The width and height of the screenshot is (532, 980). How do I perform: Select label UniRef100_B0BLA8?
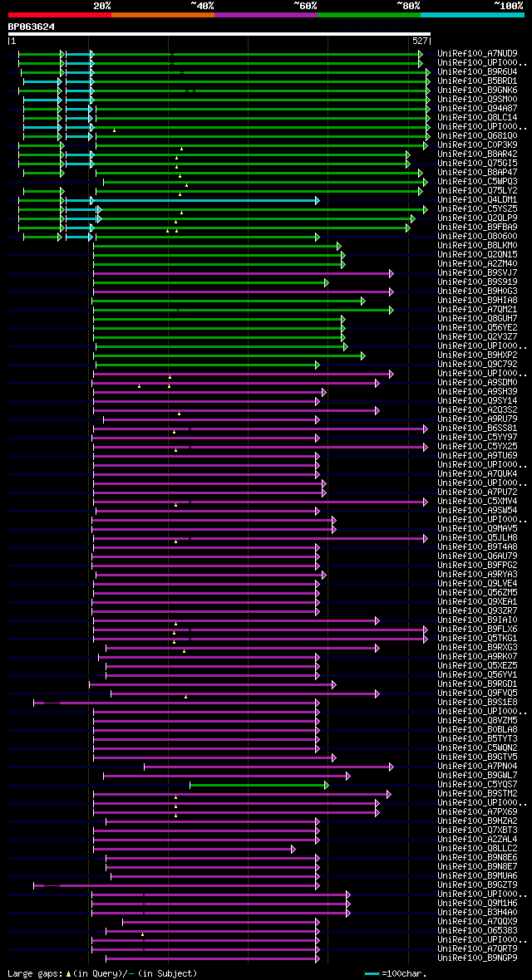(477, 729)
